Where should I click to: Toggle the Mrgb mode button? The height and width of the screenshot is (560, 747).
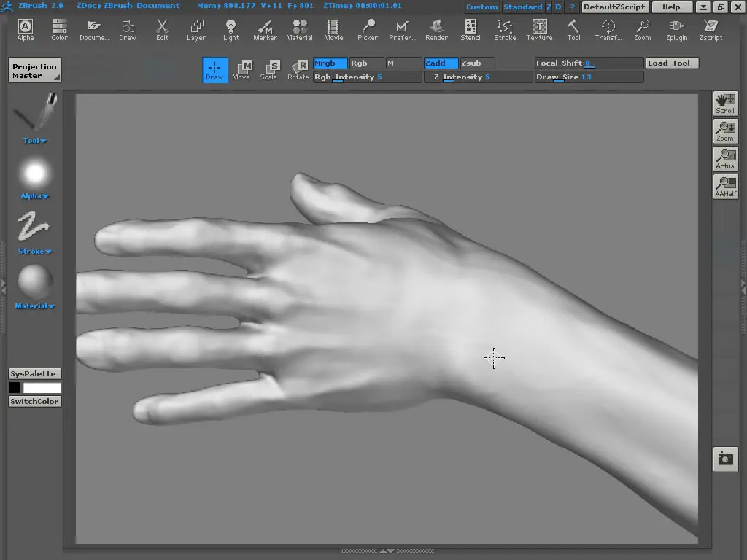click(x=330, y=63)
